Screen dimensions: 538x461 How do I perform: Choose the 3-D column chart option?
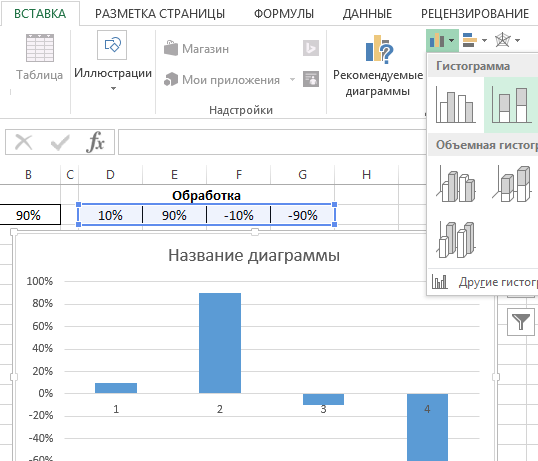[456, 239]
